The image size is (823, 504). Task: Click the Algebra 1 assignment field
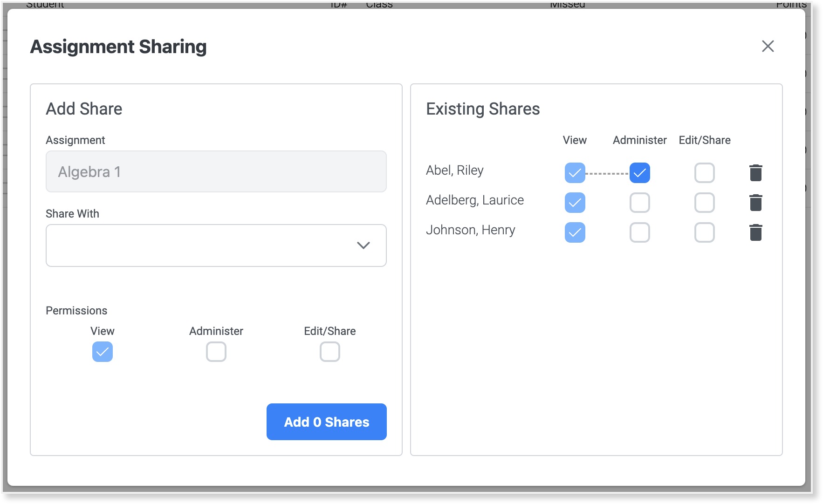click(x=216, y=171)
